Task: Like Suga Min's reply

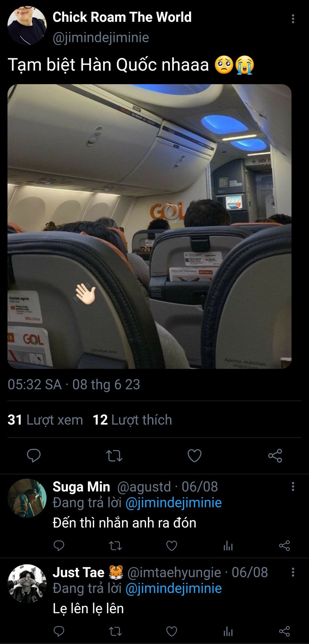Action: (172, 546)
